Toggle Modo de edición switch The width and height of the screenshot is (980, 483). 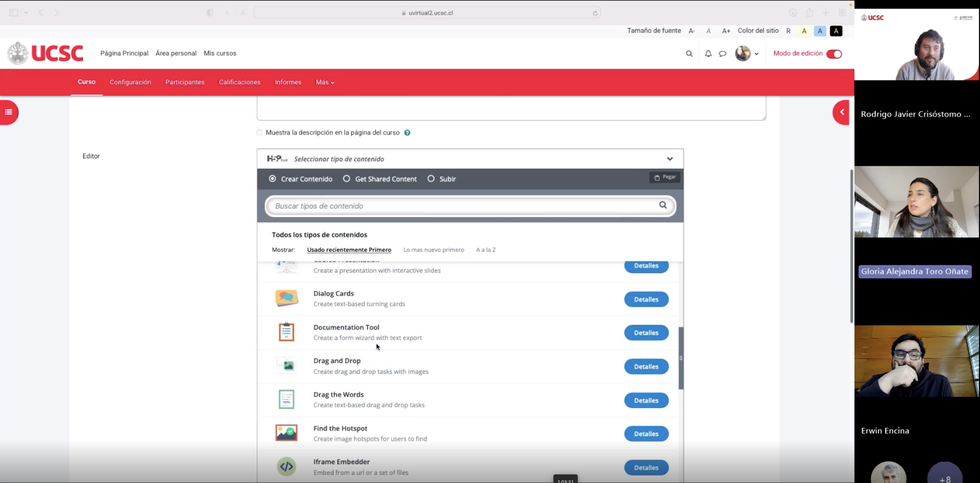click(x=834, y=54)
